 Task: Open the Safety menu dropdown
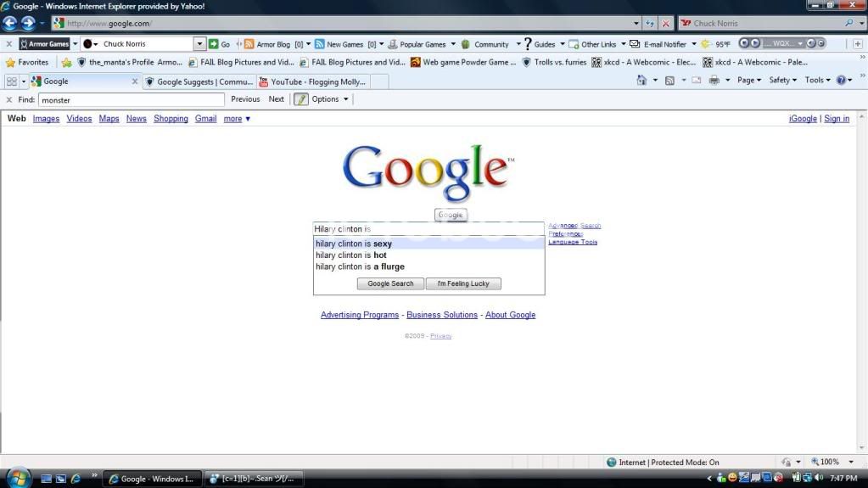pyautogui.click(x=783, y=81)
